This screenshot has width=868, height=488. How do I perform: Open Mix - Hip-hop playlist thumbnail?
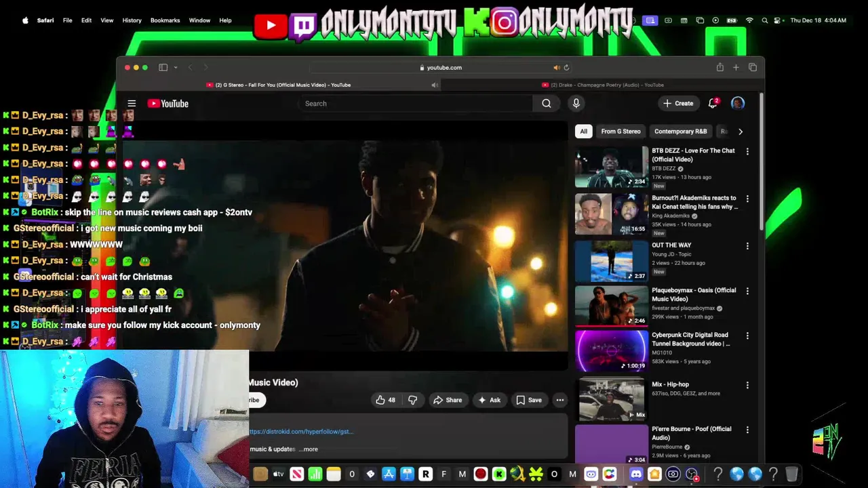[612, 401]
